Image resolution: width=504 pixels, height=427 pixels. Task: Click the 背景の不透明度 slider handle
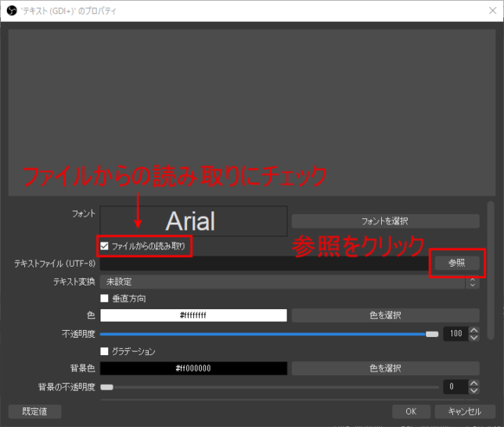click(x=106, y=387)
